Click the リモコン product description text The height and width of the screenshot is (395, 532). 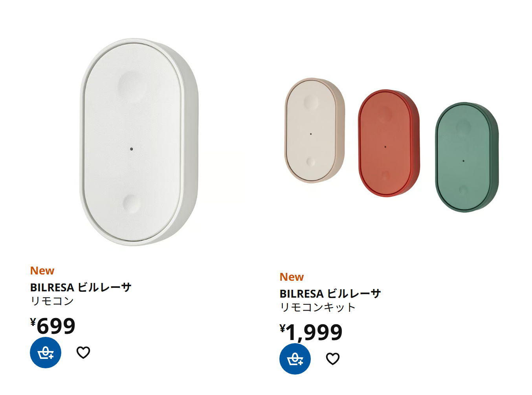[52, 301]
